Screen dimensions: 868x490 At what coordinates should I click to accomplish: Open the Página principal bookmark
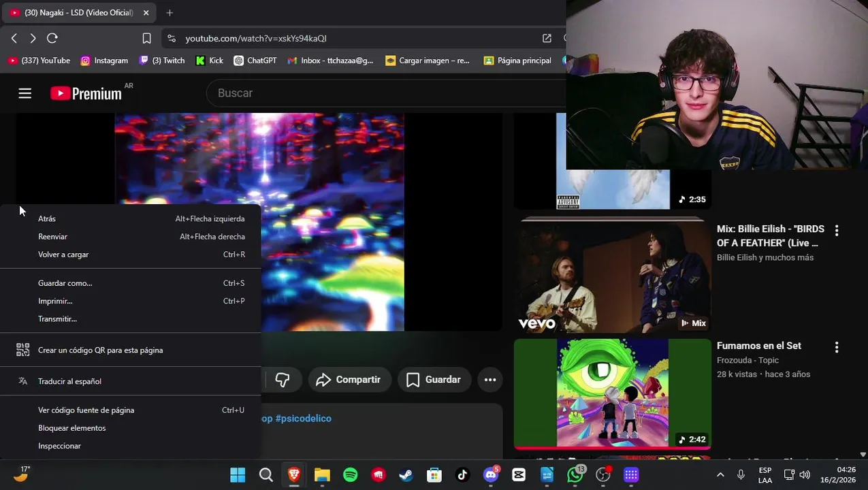[517, 61]
